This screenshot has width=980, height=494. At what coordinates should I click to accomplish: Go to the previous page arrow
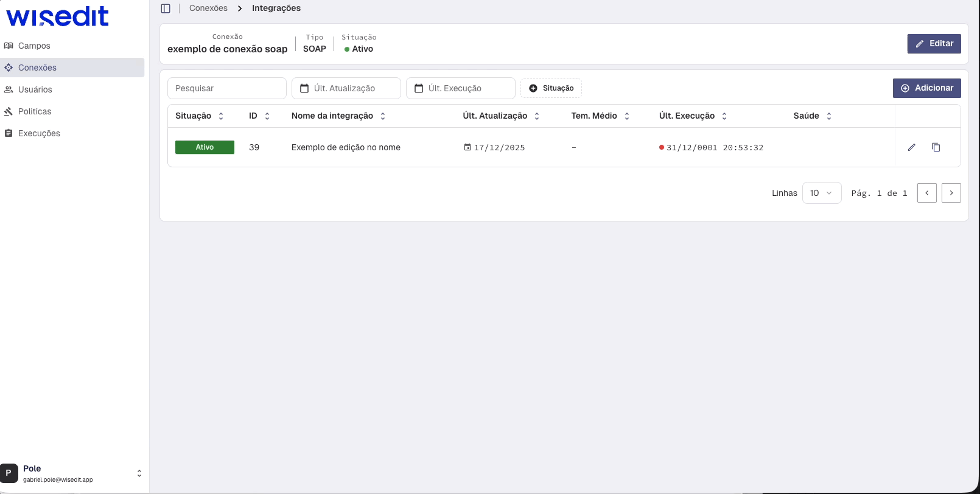click(926, 193)
